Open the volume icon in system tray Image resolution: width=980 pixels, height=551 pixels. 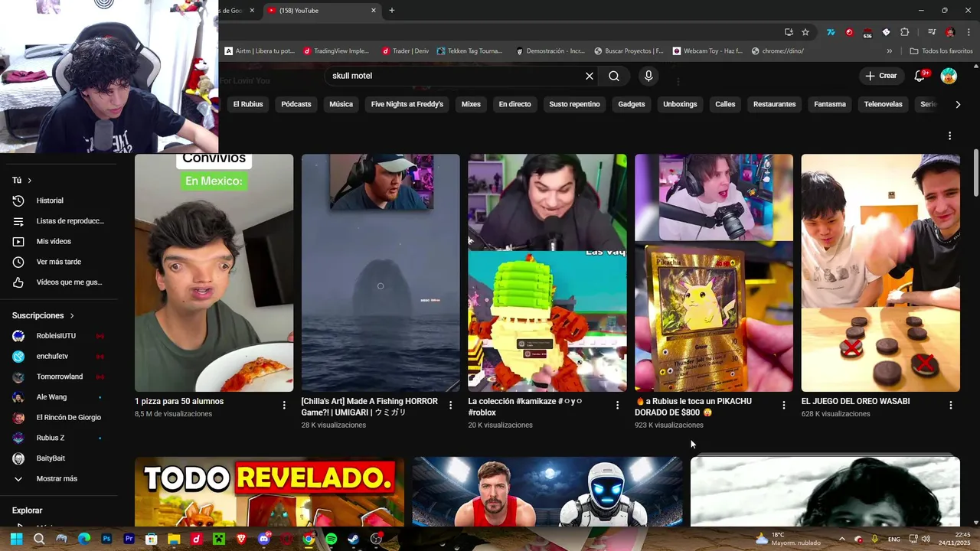pyautogui.click(x=926, y=539)
